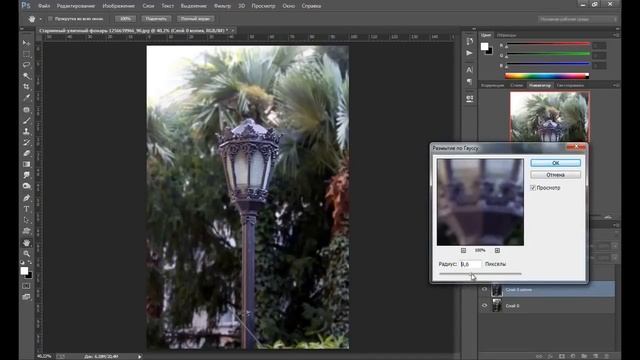This screenshot has width=640, height=360.
Task: Open the Actions panel icon
Action: coord(469,53)
